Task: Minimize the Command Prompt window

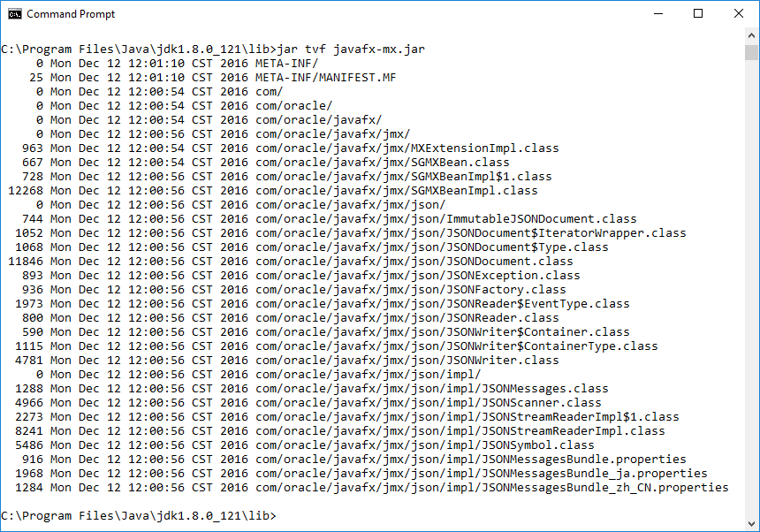Action: point(657,14)
